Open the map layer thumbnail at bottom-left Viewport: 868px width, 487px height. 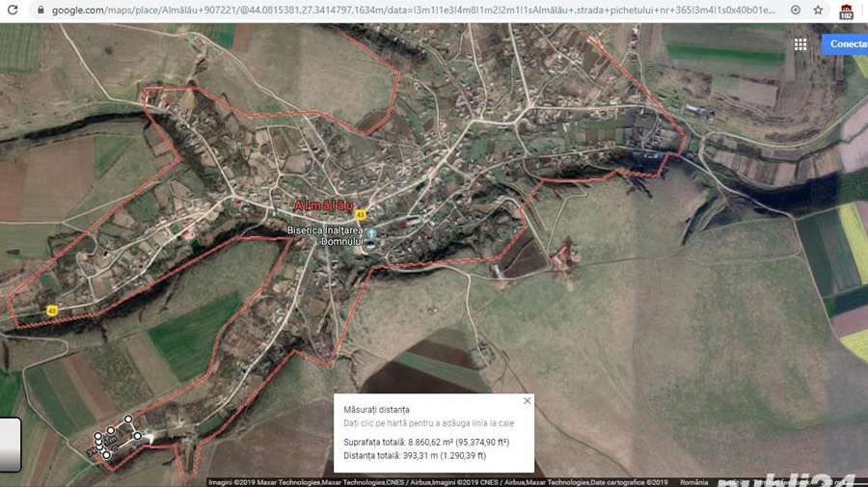click(x=10, y=445)
